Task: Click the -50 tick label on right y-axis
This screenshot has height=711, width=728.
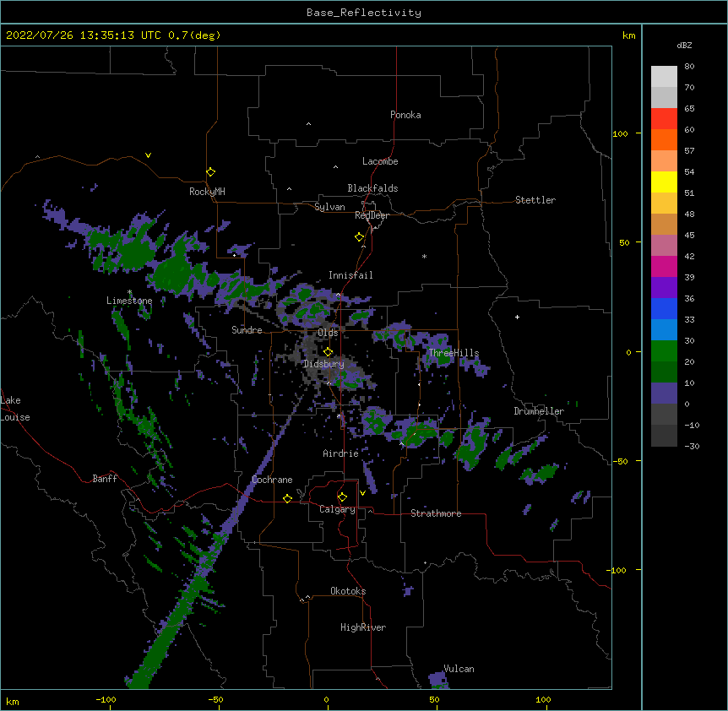Action: tap(620, 461)
